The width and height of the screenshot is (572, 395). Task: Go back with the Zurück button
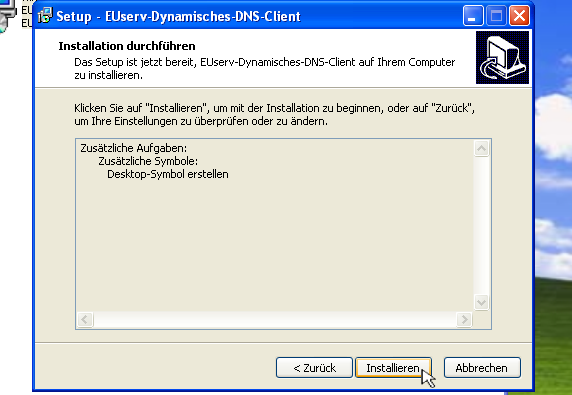pos(314,368)
